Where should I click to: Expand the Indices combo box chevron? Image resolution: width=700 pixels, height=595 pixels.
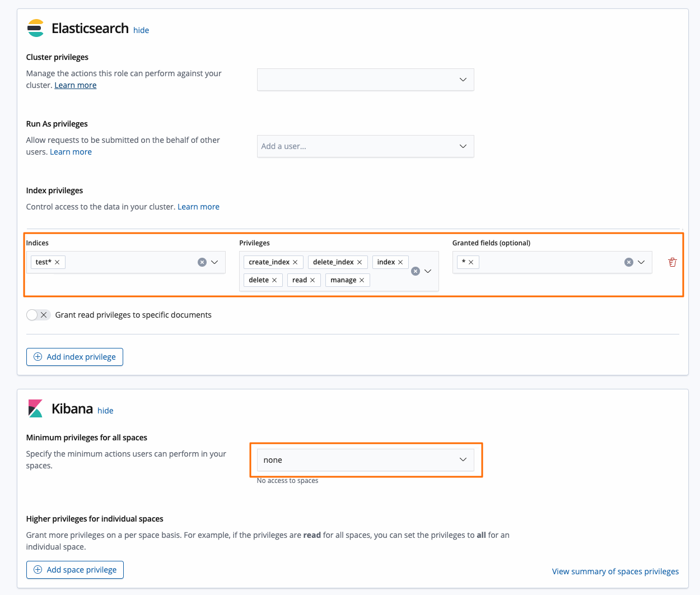[214, 262]
